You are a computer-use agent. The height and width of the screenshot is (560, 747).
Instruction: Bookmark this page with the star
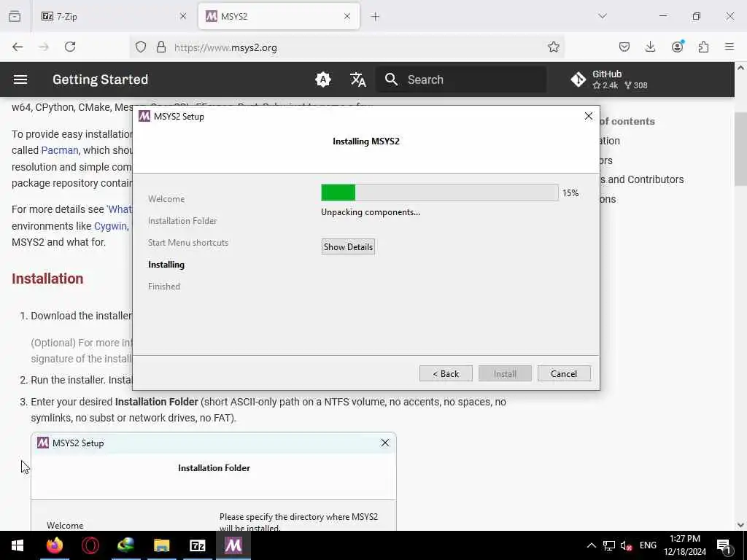click(x=554, y=47)
